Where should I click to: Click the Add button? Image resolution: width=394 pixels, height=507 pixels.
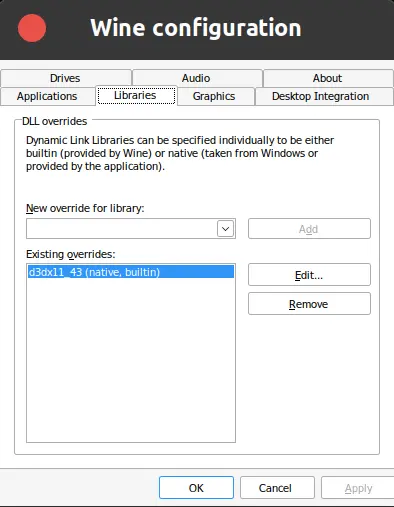(309, 229)
